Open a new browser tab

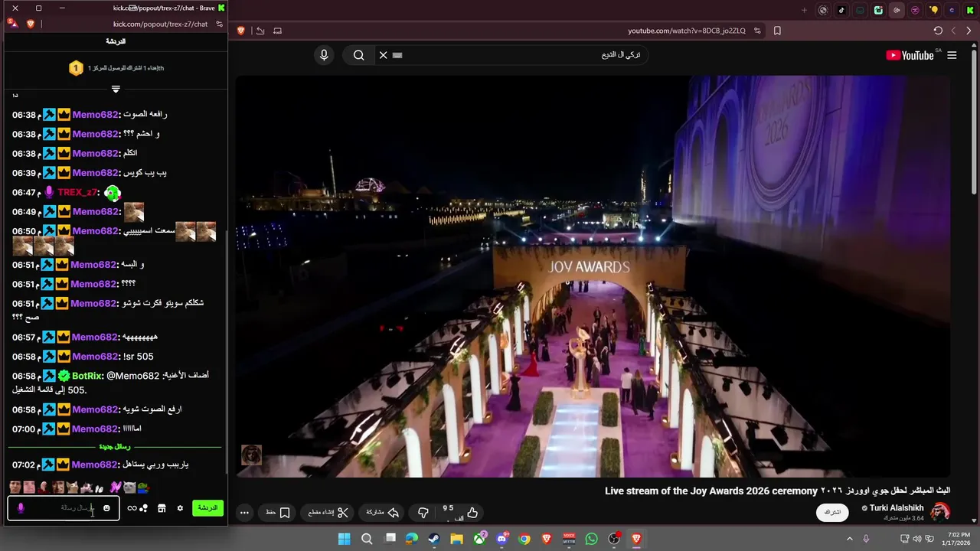(x=804, y=10)
